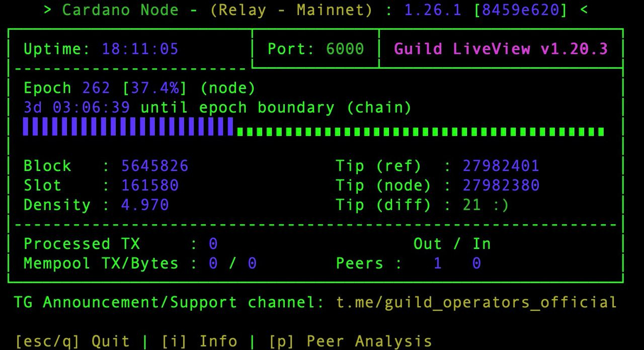This screenshot has width=644, height=350.
Task: Click the Tip (diff) value 21
Action: tap(472, 205)
